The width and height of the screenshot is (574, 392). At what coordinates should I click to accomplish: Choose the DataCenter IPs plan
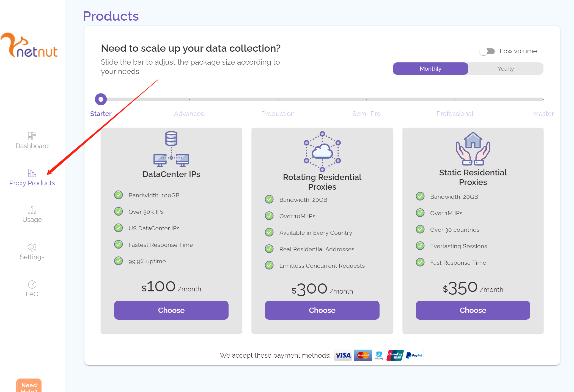pos(171,310)
